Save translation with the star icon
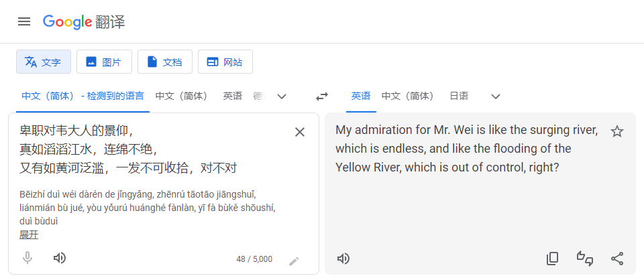 tap(617, 132)
